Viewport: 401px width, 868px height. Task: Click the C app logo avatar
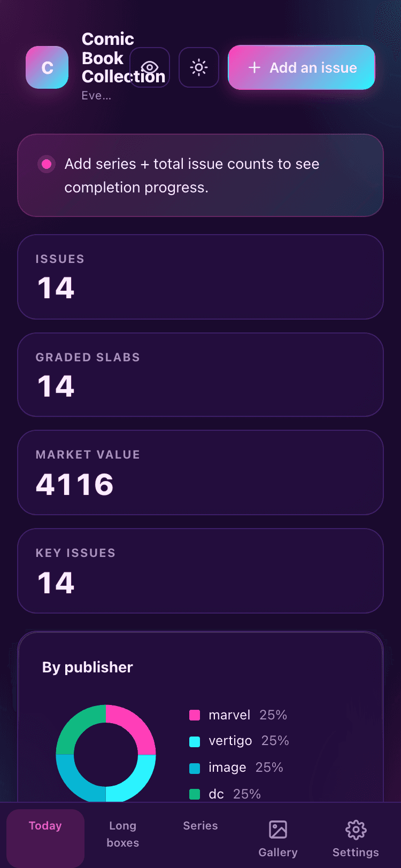[47, 67]
